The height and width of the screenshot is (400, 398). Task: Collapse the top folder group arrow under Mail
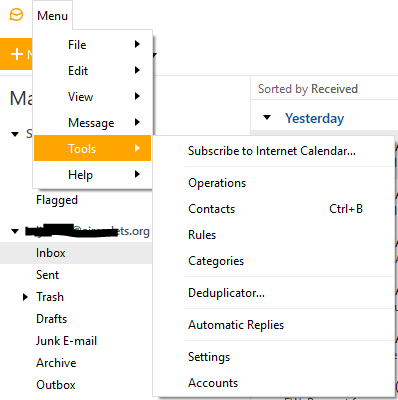[x=15, y=134]
